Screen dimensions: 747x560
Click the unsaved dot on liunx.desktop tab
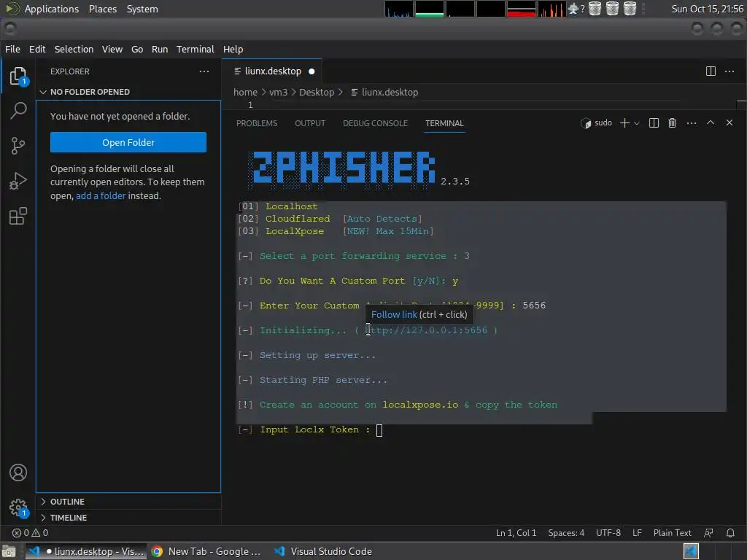[x=311, y=71]
